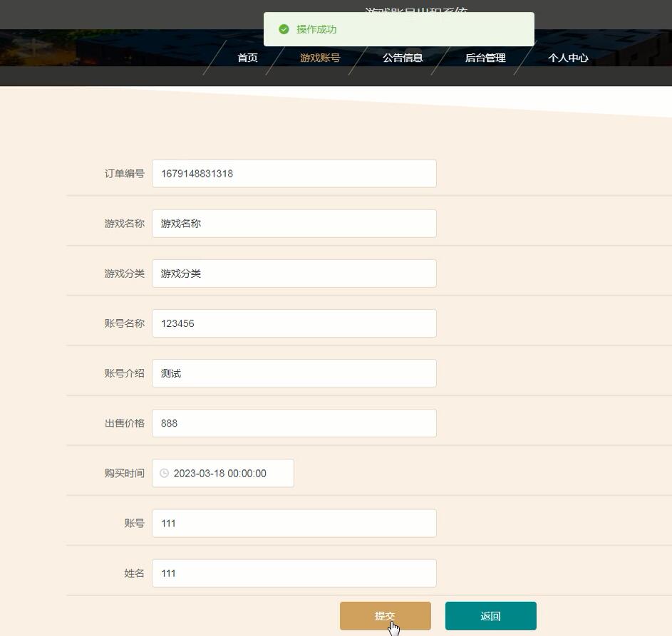This screenshot has height=636, width=672.
Task: Click the 购买时间 field label
Action: (124, 473)
